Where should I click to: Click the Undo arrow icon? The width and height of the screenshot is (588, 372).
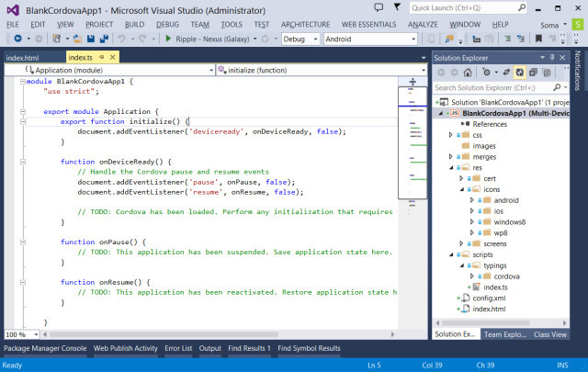[x=121, y=39]
